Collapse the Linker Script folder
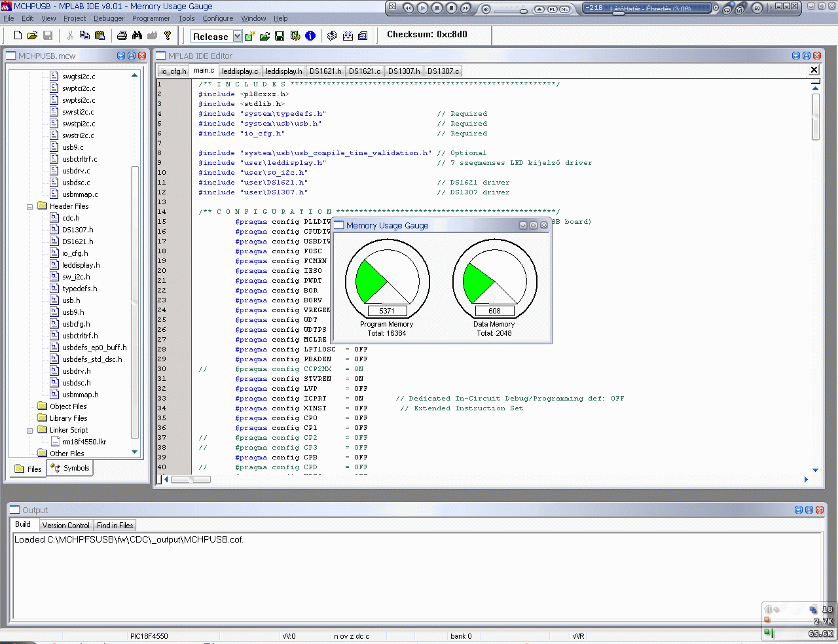The width and height of the screenshot is (838, 644). 29,431
